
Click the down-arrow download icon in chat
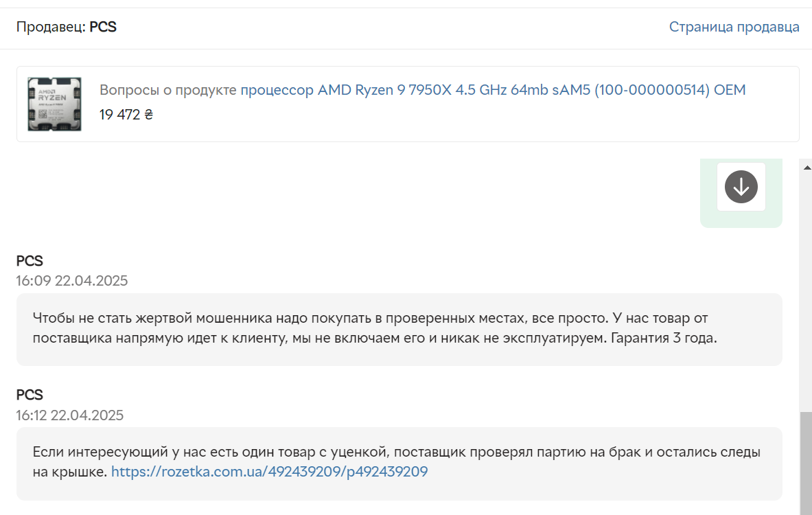[x=741, y=187]
